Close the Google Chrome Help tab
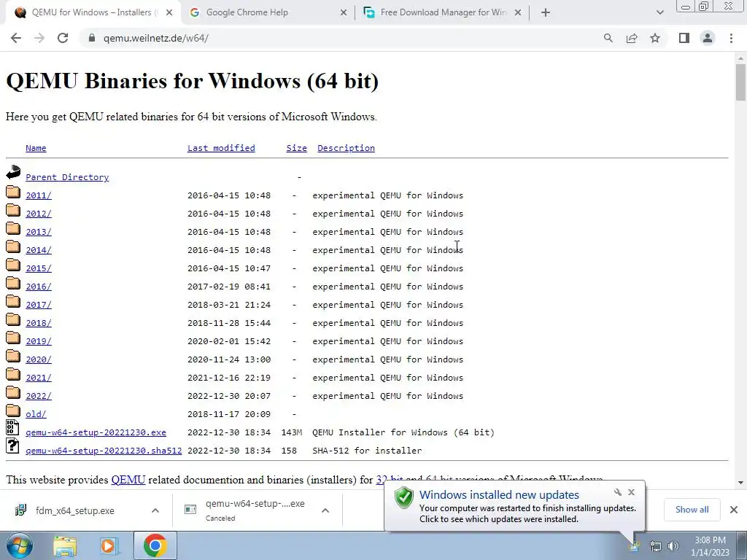The width and height of the screenshot is (747, 560). click(x=344, y=13)
